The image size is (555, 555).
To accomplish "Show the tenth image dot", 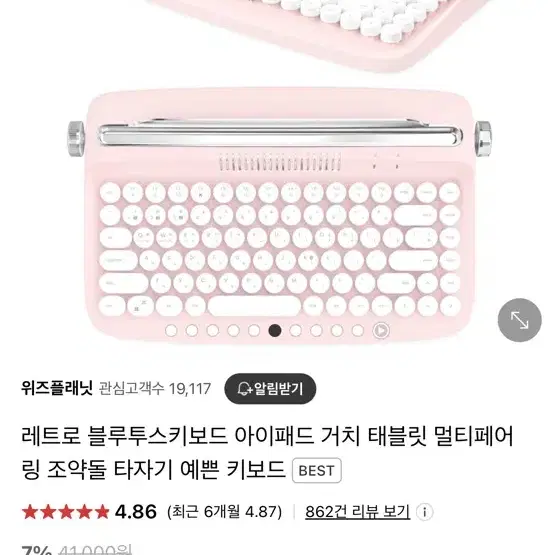I will click(x=358, y=331).
